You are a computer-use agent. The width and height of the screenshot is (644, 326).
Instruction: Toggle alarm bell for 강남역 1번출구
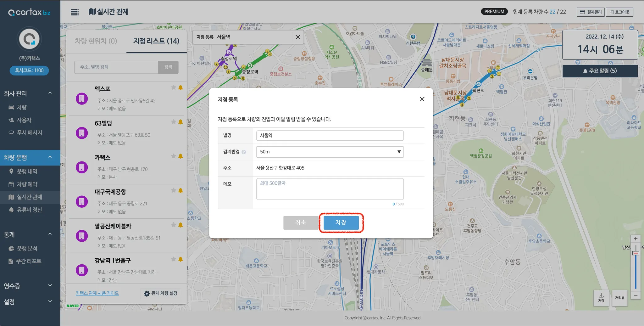coord(180,259)
